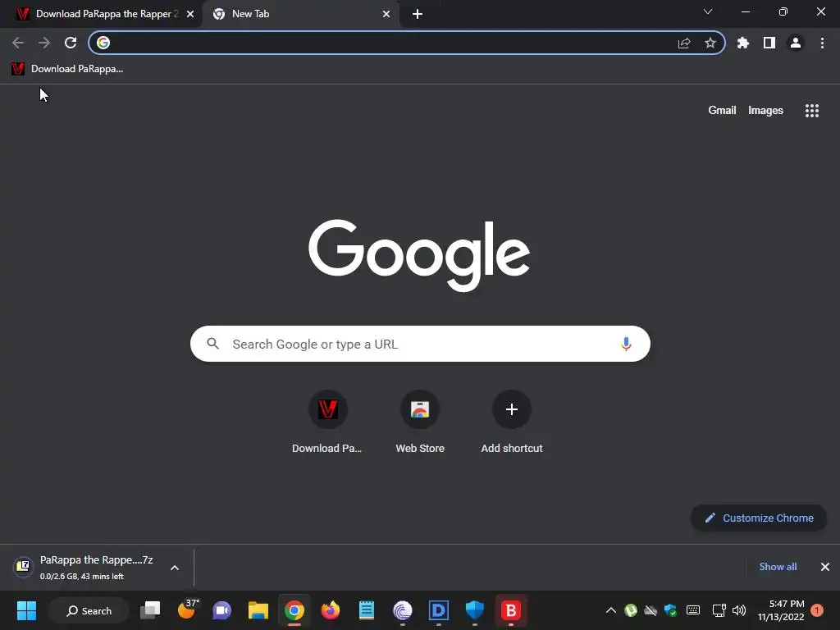Toggle the side panel icon
Image resolution: width=840 pixels, height=630 pixels.
click(769, 43)
